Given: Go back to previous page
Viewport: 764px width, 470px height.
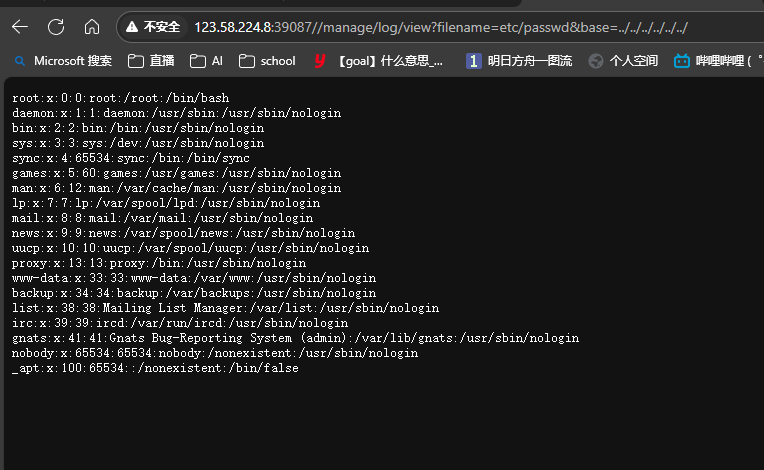Looking at the screenshot, I should pos(20,27).
